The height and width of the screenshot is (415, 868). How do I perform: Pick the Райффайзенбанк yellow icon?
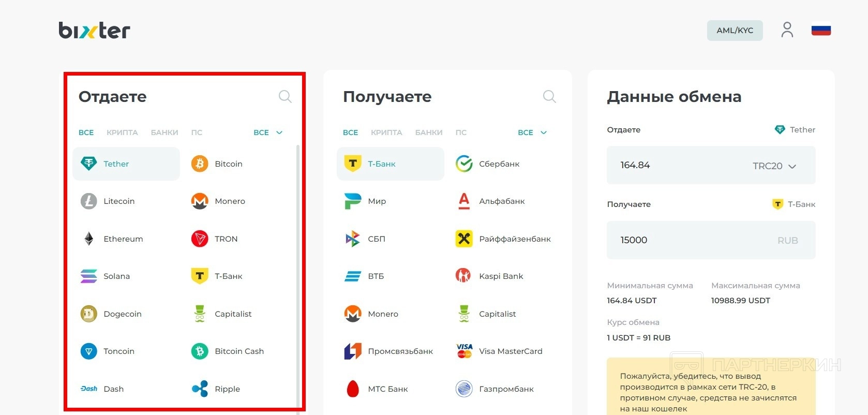[464, 239]
